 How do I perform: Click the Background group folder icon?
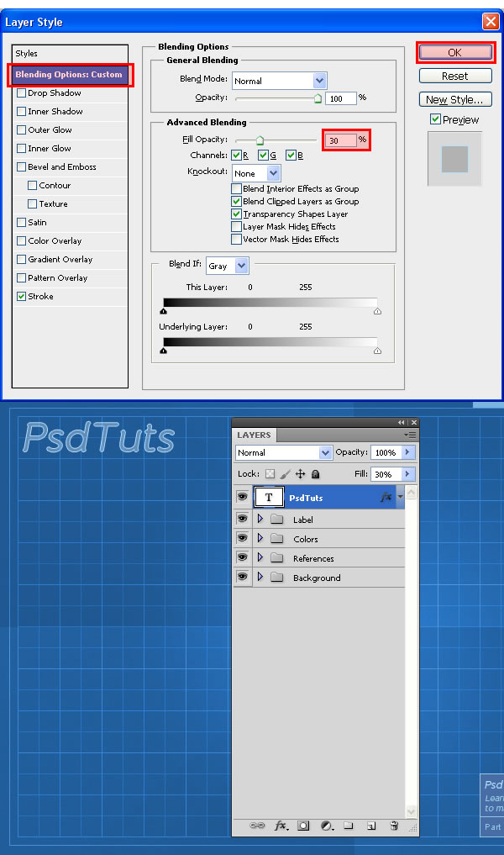click(x=277, y=577)
